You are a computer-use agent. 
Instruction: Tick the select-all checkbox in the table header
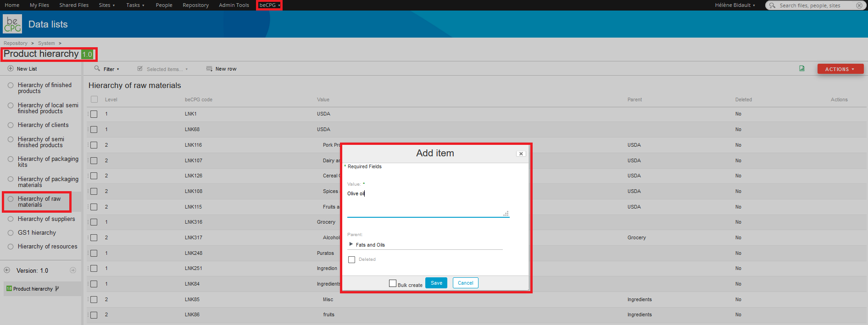pos(94,99)
